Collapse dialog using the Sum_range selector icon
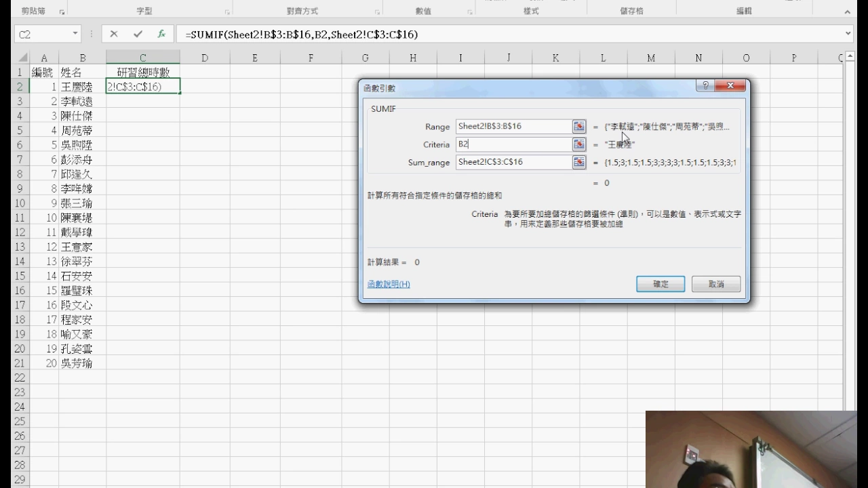This screenshot has height=488, width=868. point(578,162)
